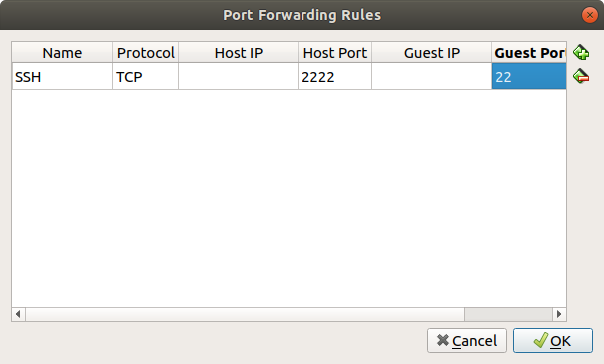Click the left arrow of horizontal scrollbar

19,314
